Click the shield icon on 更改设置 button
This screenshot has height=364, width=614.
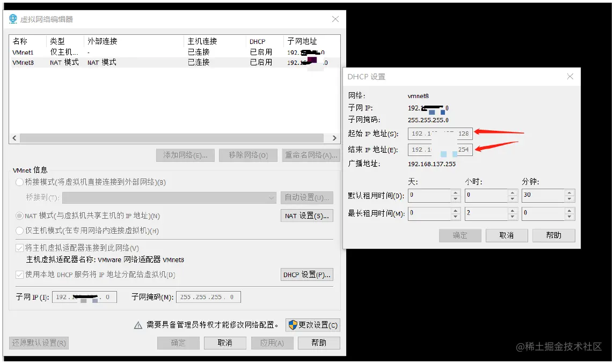pos(292,325)
